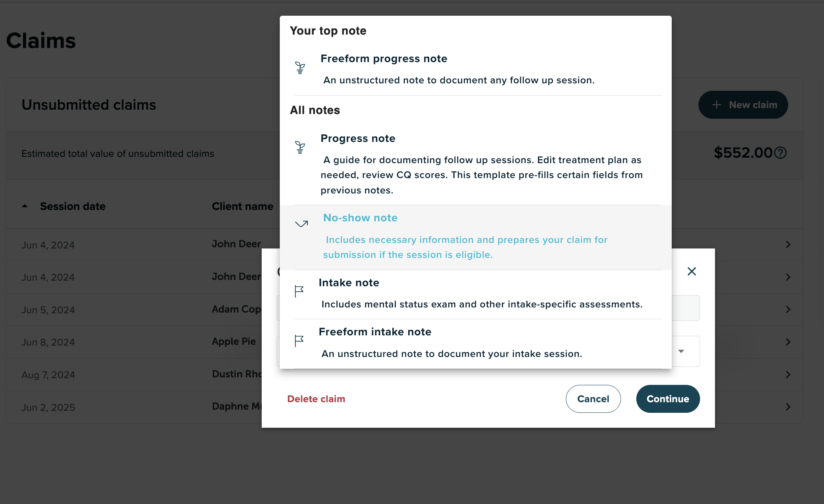Click the Continue button
824x504 pixels.
tap(668, 399)
